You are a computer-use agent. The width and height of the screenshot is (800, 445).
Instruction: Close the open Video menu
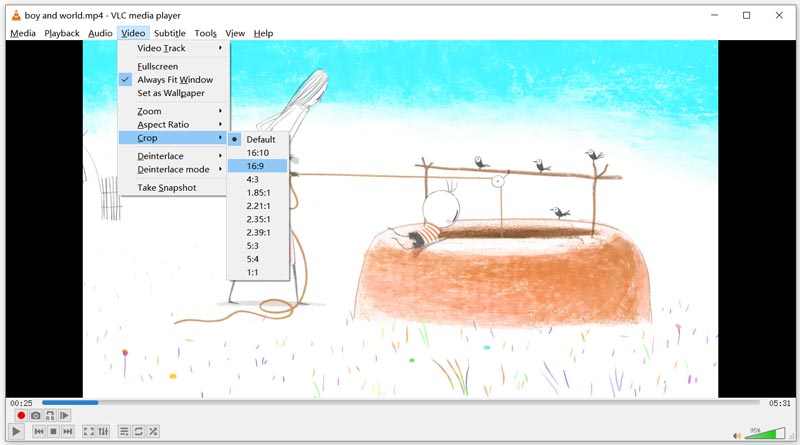133,33
